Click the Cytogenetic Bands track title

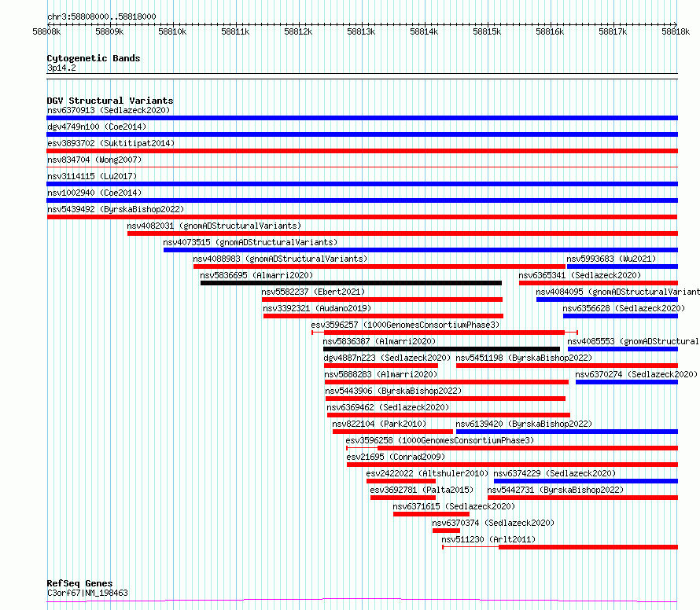(x=94, y=58)
